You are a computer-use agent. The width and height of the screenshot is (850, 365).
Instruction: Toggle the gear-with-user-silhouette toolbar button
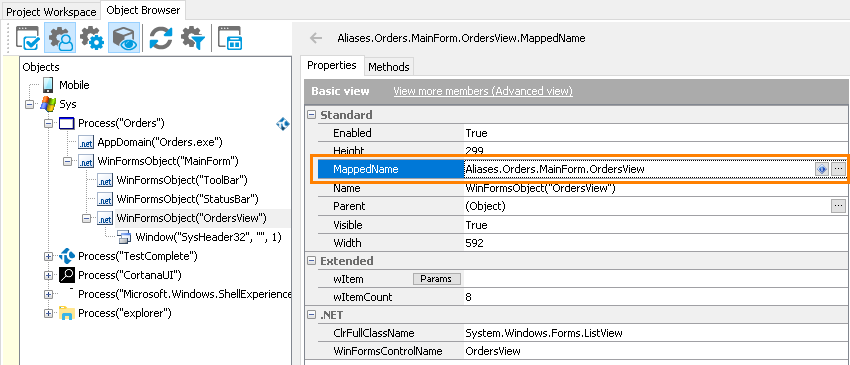(60, 38)
